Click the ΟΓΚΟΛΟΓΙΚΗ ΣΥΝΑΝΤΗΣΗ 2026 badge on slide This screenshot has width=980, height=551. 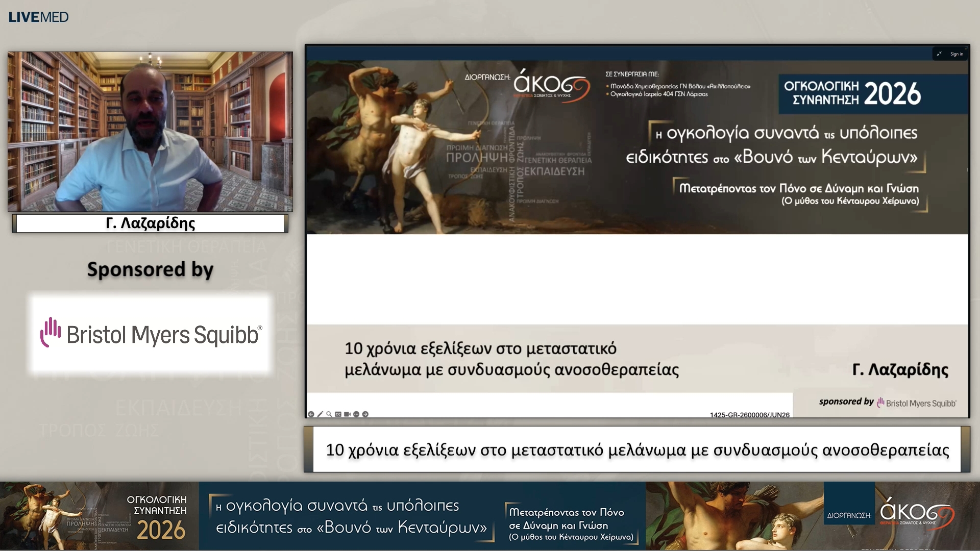pyautogui.click(x=873, y=94)
